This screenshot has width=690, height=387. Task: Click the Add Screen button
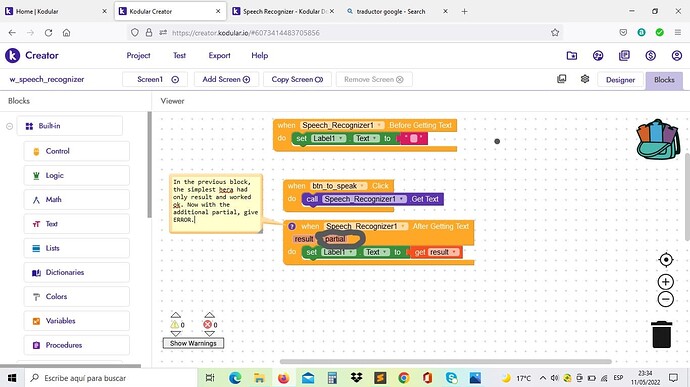tap(226, 79)
